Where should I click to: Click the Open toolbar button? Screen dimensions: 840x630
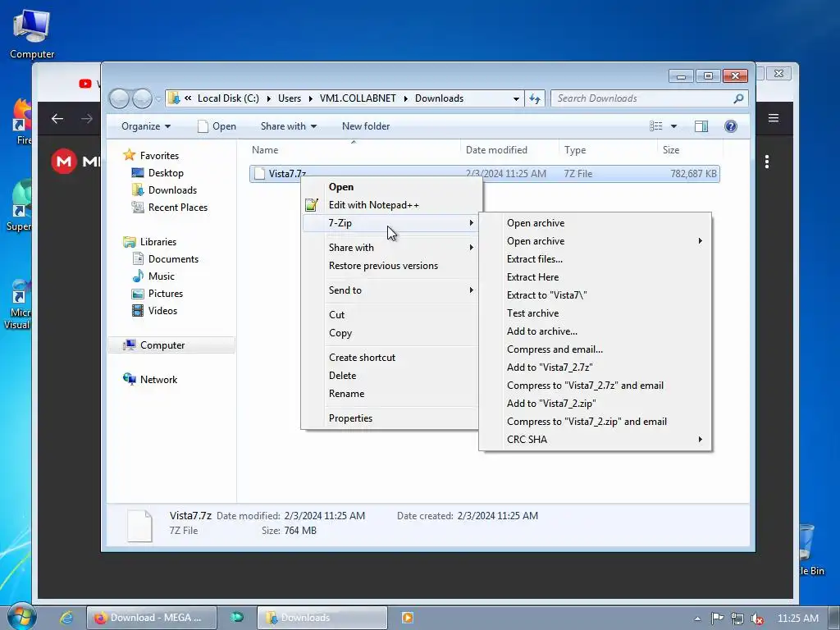(x=217, y=126)
